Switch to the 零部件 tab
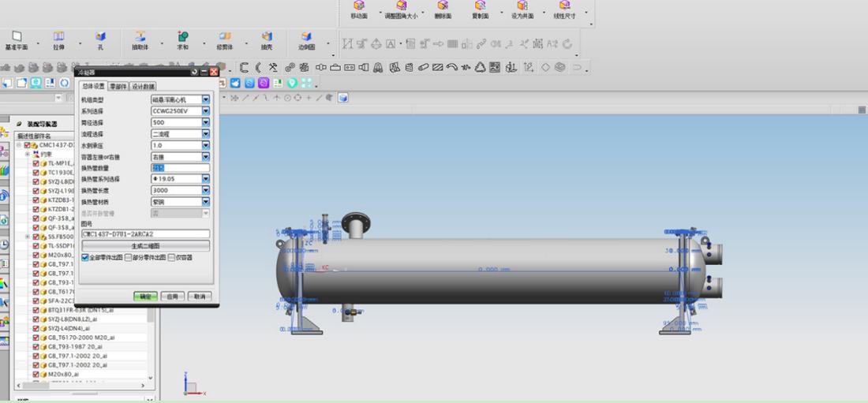This screenshot has height=403, width=868. coord(118,86)
